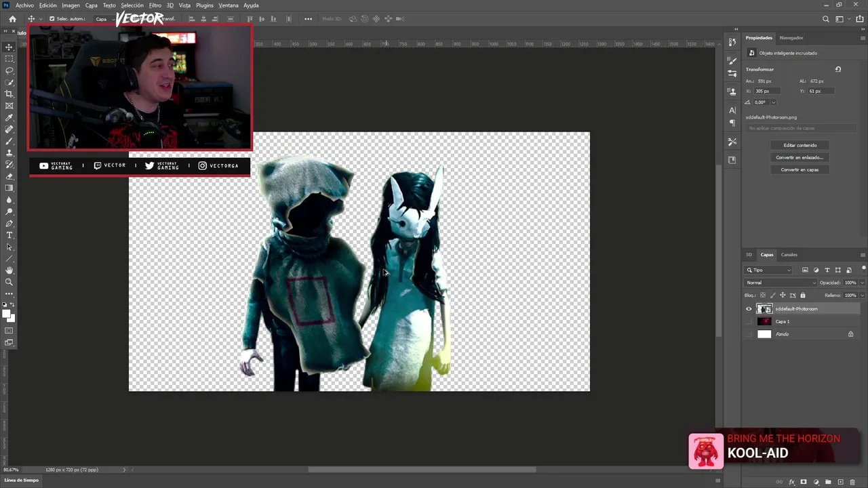Open the search icon at top right
Viewport: 868px width, 488px height.
[x=825, y=19]
